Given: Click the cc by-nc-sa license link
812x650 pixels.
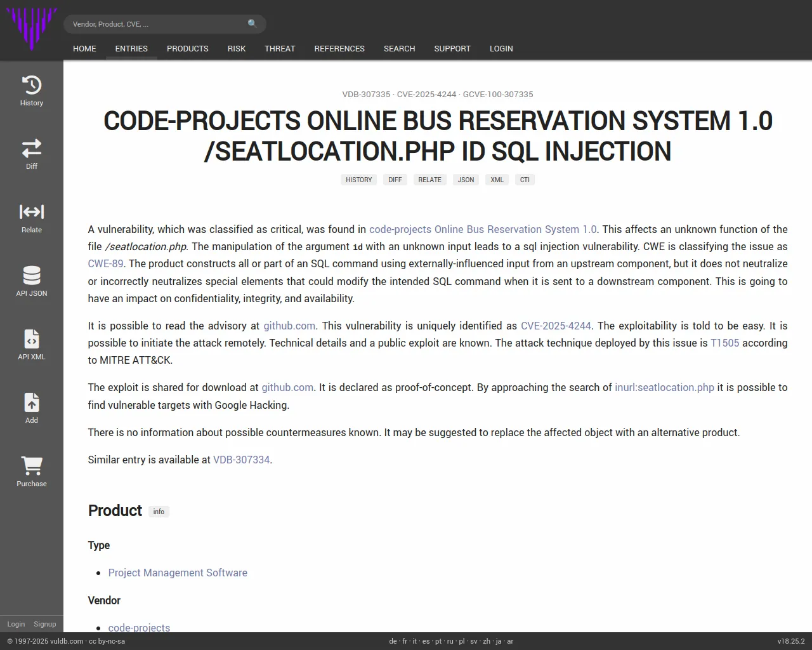Looking at the screenshot, I should click(x=107, y=641).
